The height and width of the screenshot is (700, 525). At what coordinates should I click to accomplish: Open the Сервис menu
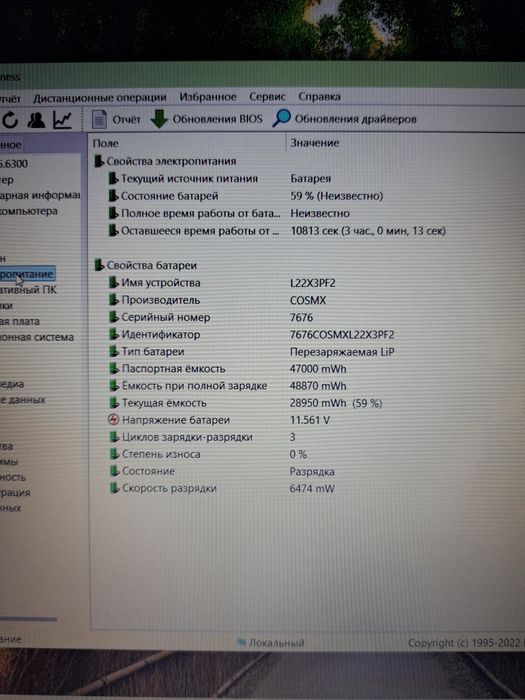pyautogui.click(x=267, y=96)
